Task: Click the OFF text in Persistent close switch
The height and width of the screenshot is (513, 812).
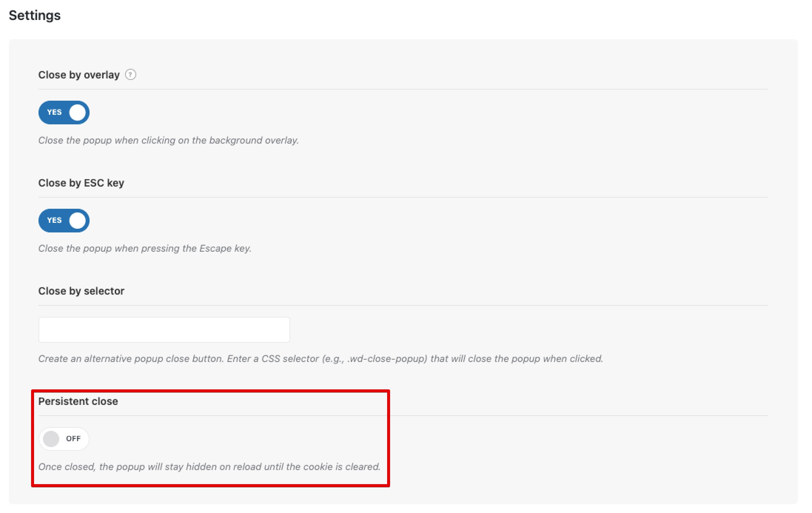Action: 73,439
